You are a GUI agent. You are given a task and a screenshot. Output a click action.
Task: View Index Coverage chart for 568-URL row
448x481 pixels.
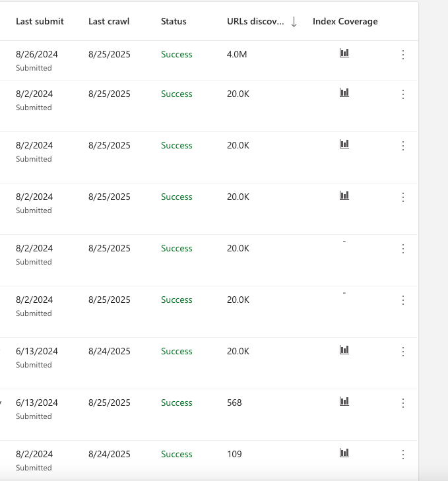(x=344, y=401)
